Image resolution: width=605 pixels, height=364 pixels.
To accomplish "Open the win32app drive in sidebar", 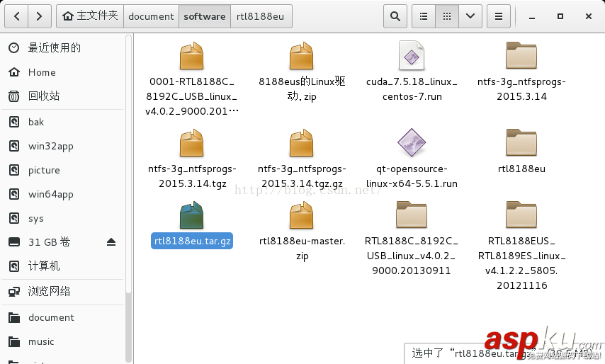I will click(x=64, y=146).
